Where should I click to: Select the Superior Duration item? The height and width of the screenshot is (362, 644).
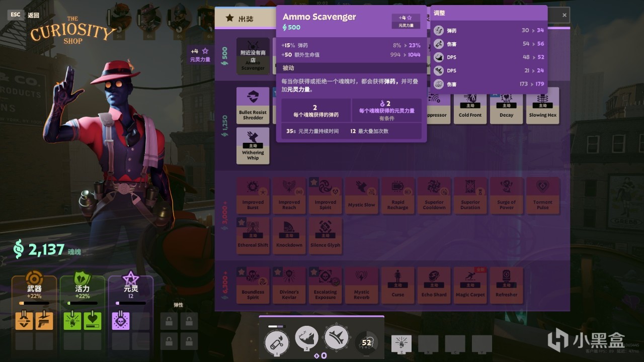[470, 195]
